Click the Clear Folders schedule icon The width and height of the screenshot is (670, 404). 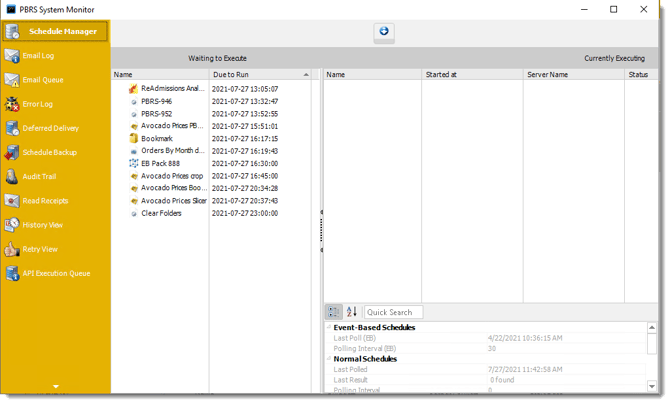click(134, 213)
